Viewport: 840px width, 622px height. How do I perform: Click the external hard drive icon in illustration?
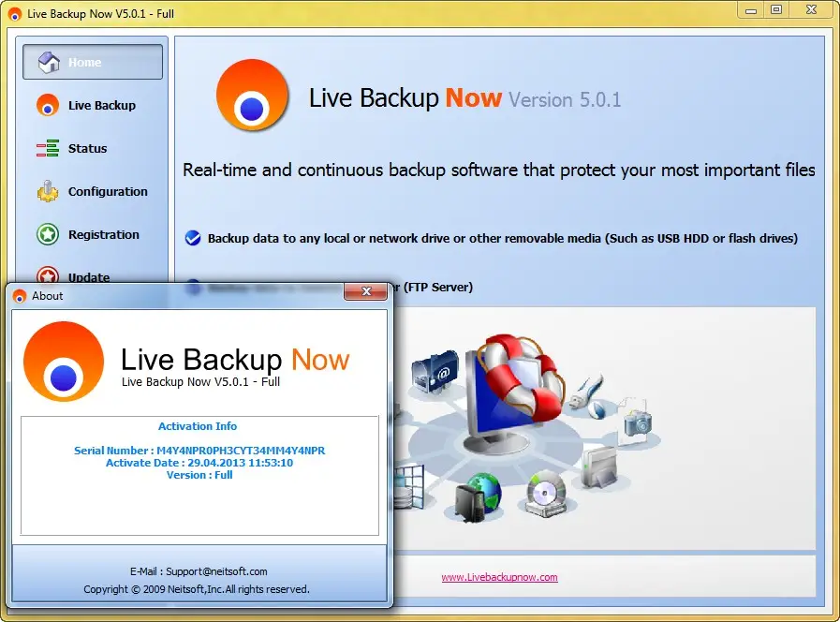(599, 467)
